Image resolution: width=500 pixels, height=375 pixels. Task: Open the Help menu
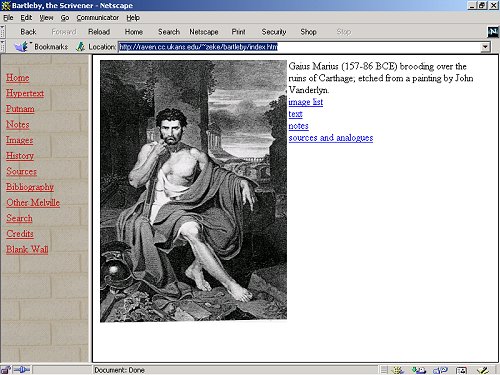(133, 18)
